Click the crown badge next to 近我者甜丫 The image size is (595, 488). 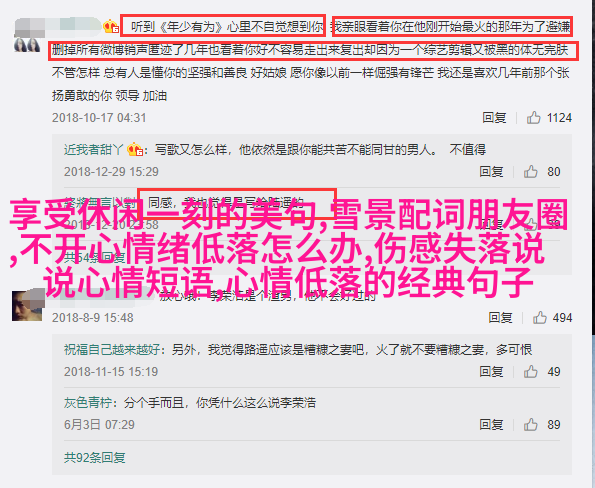pos(135,150)
